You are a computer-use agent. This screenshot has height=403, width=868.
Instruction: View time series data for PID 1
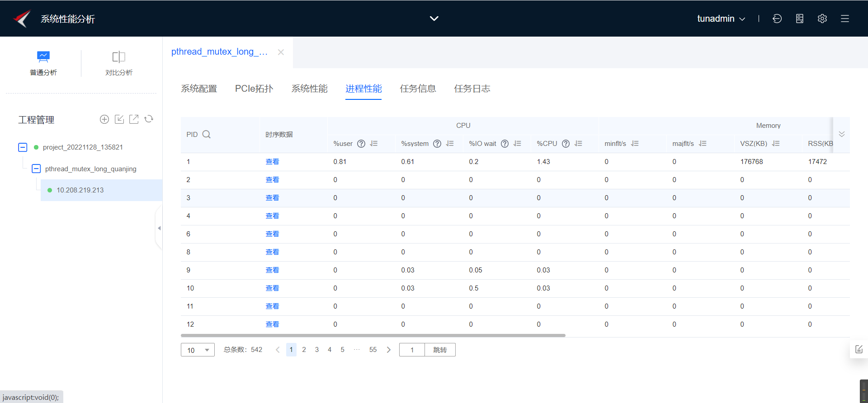coord(272,162)
